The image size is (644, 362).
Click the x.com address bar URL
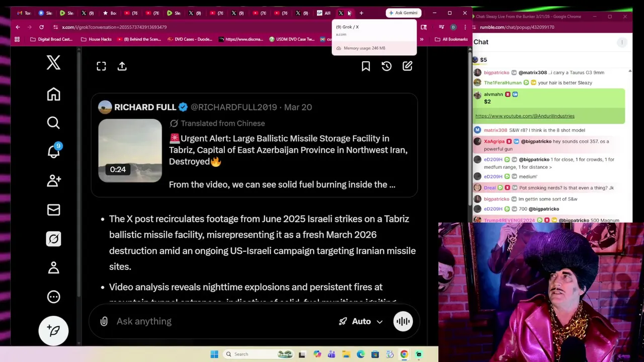pyautogui.click(x=114, y=27)
